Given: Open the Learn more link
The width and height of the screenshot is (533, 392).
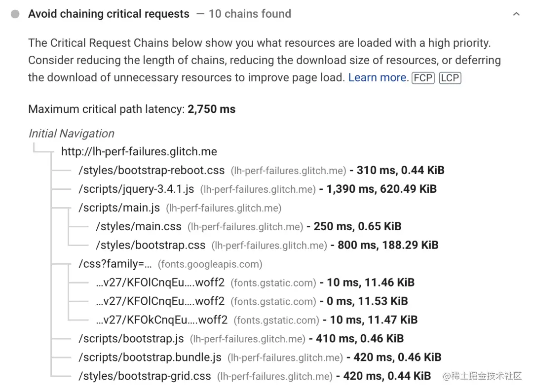Looking at the screenshot, I should (378, 77).
